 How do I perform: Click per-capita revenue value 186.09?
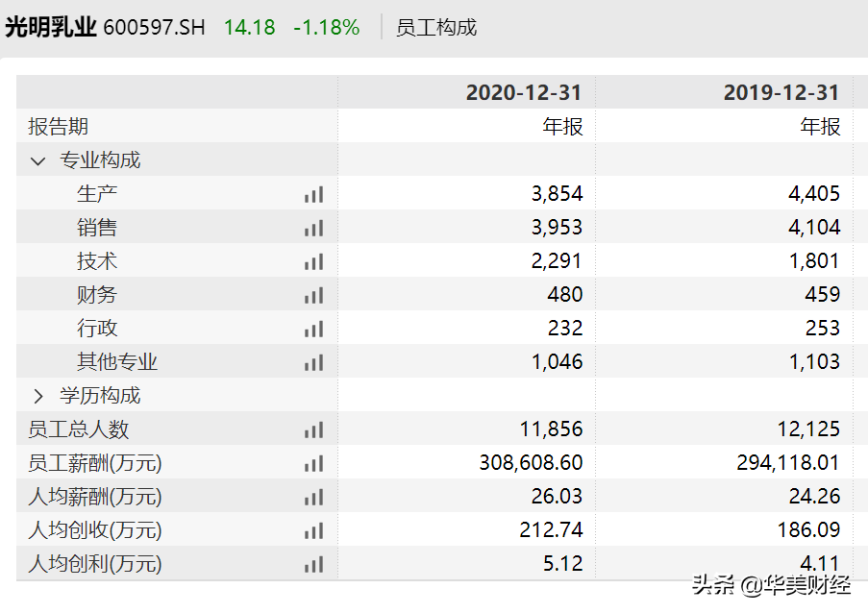click(808, 530)
